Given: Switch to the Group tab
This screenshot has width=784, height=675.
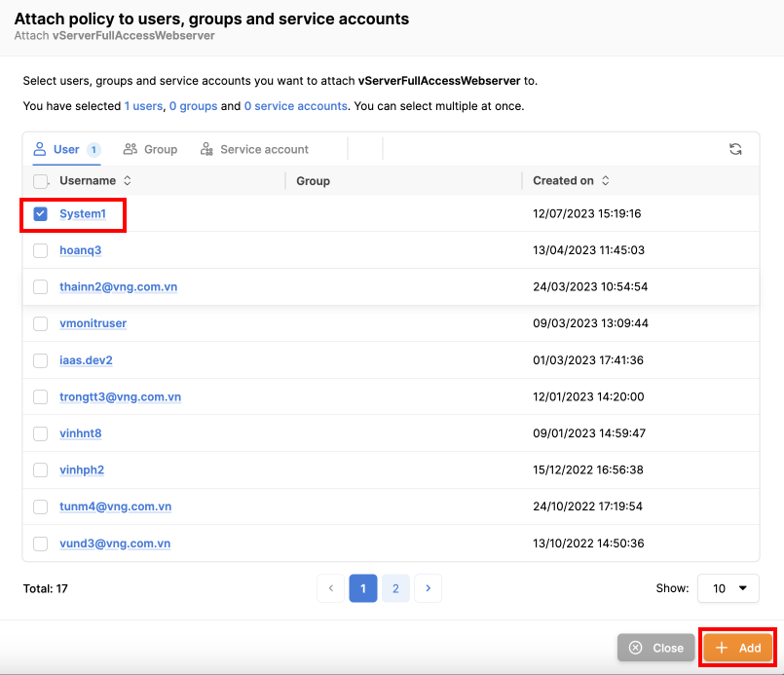Looking at the screenshot, I should 150,149.
